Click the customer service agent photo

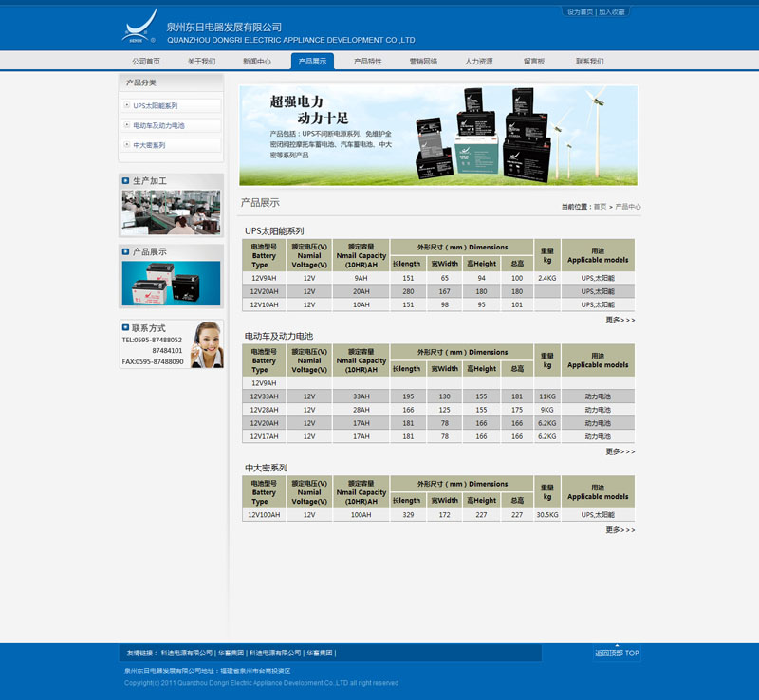207,344
